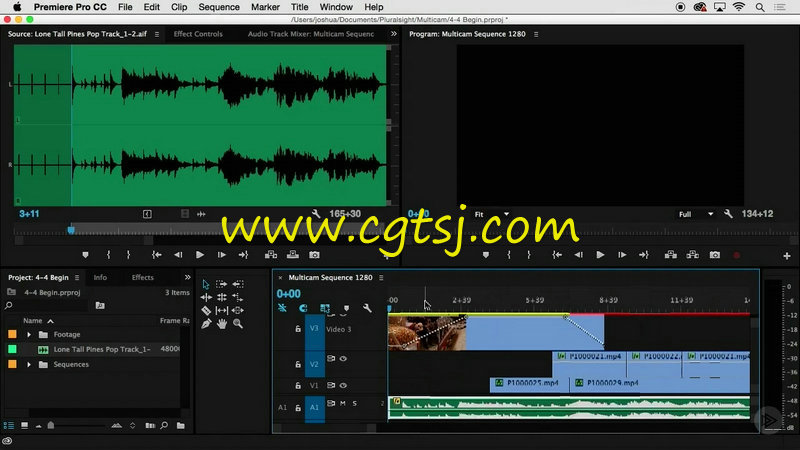Image resolution: width=800 pixels, height=450 pixels.
Task: Open the File menu
Action: click(x=125, y=7)
